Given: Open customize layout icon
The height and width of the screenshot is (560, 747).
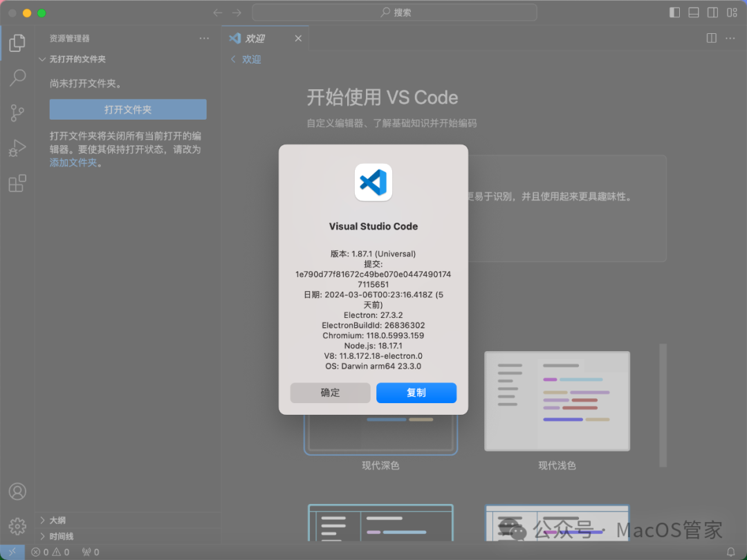Looking at the screenshot, I should click(732, 13).
